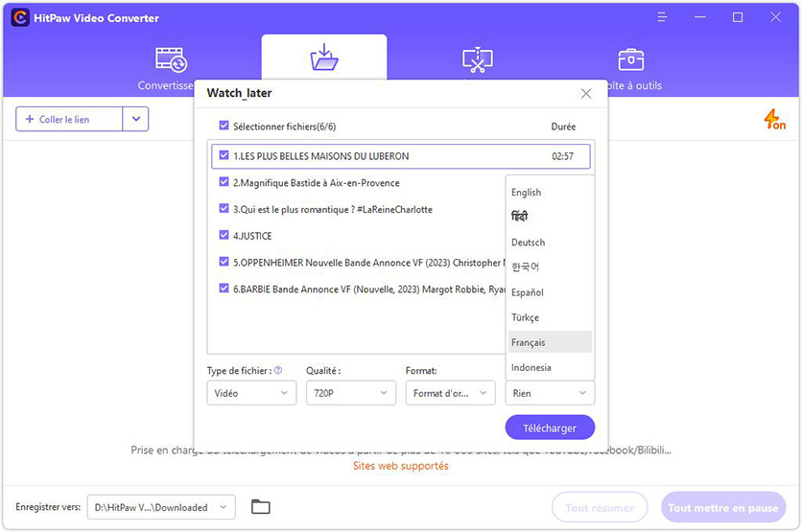
Task: Open the Boîte à outils toolbox tab
Action: 630,60
